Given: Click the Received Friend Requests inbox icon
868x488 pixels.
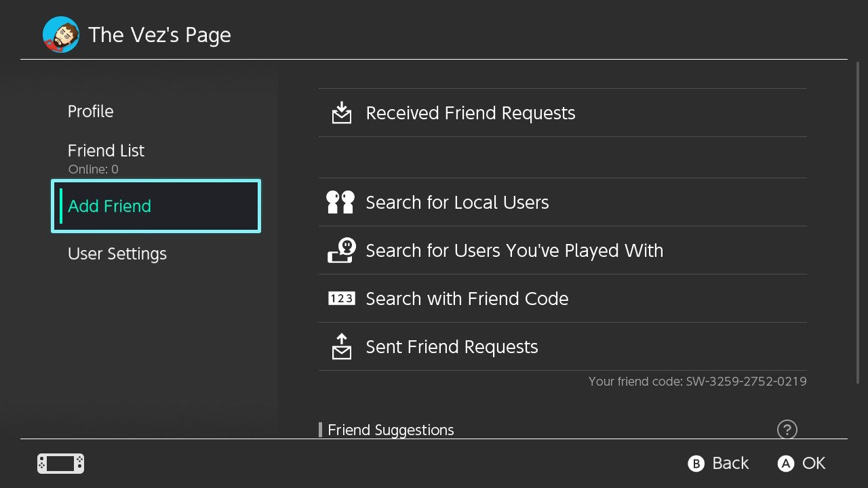Looking at the screenshot, I should [x=342, y=113].
